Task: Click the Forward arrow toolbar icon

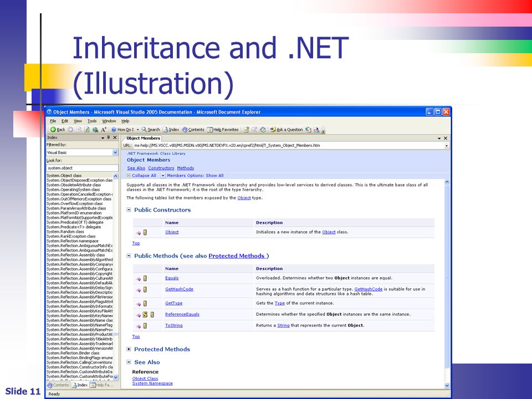Action: tap(70, 130)
